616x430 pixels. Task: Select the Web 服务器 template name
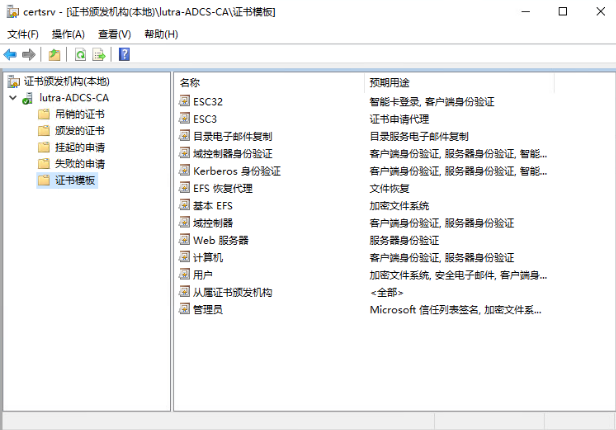point(221,240)
